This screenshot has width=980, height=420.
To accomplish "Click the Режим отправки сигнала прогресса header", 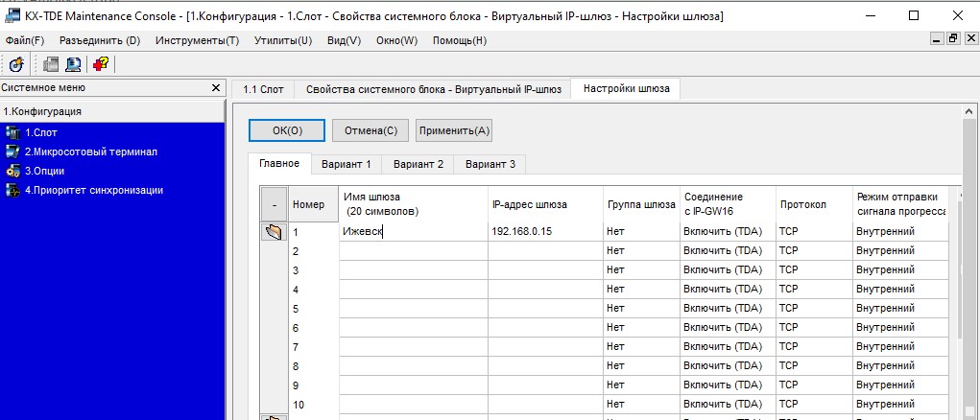I will tap(900, 204).
